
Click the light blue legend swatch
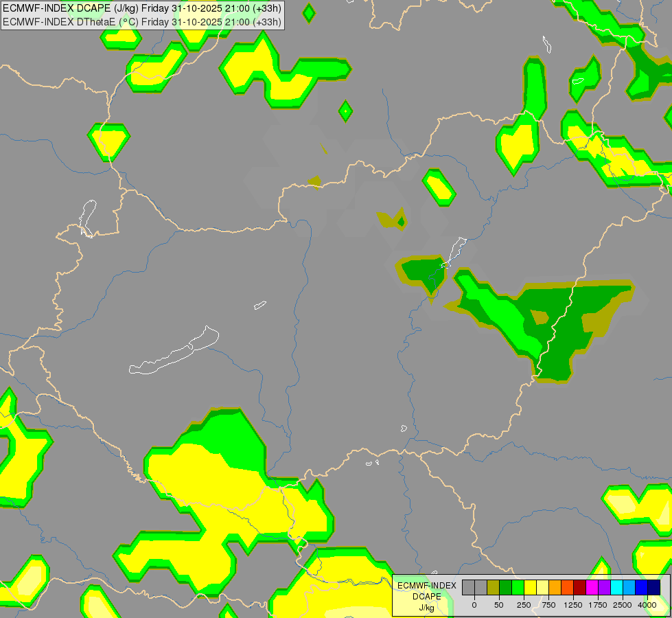pos(629,587)
